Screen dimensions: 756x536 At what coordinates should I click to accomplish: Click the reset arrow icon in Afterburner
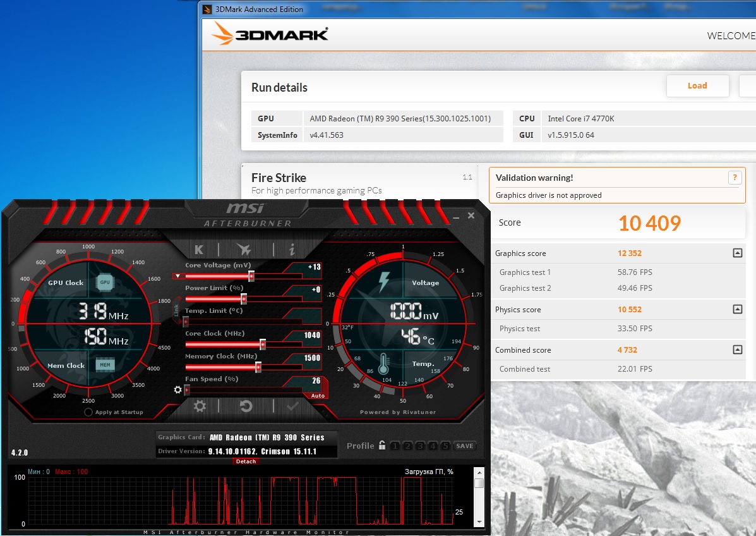(246, 406)
